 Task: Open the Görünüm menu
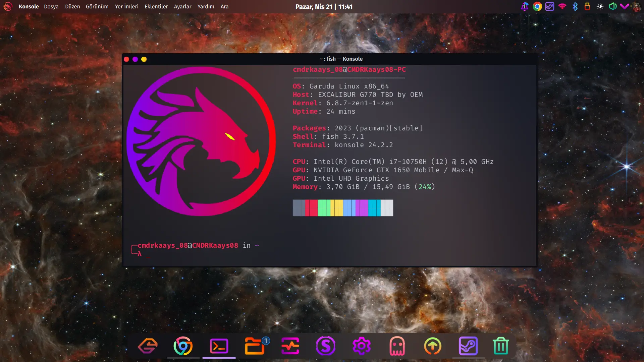97,7
